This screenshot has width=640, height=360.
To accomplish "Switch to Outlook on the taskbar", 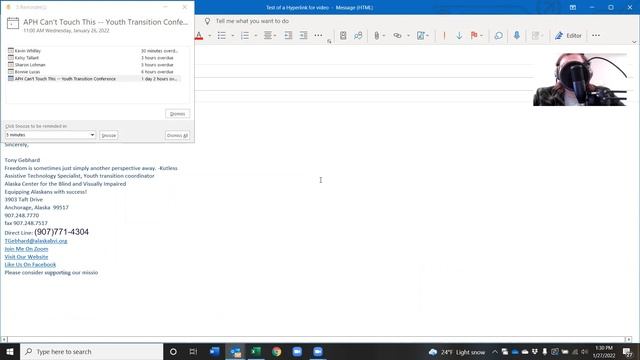I will 236,351.
